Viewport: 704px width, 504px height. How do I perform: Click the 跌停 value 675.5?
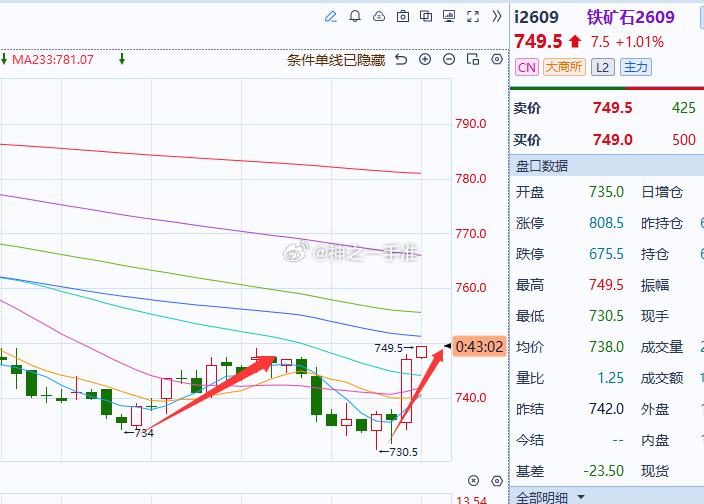pyautogui.click(x=606, y=254)
